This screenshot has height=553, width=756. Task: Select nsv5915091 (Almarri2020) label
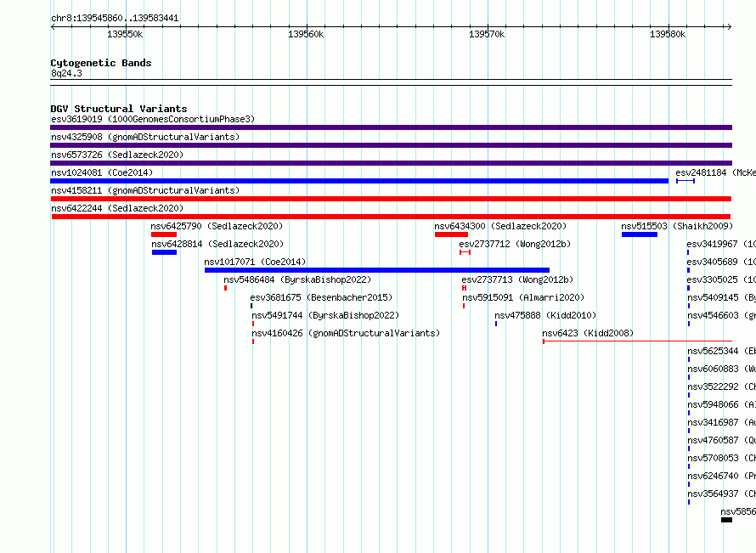(523, 297)
